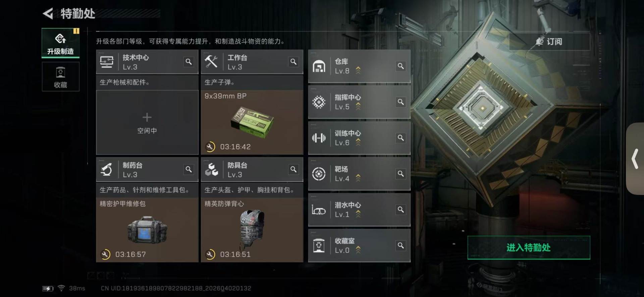Switch to the 升级制造 tab

(60, 43)
